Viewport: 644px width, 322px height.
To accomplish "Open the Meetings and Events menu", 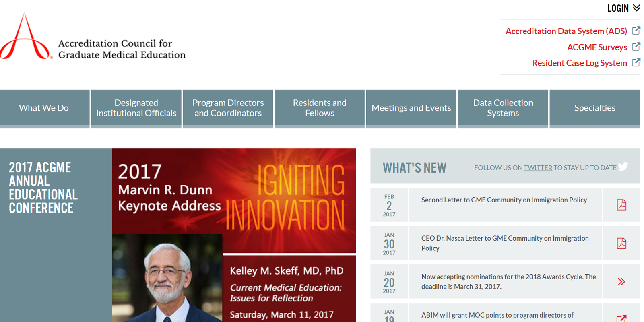I will point(411,109).
